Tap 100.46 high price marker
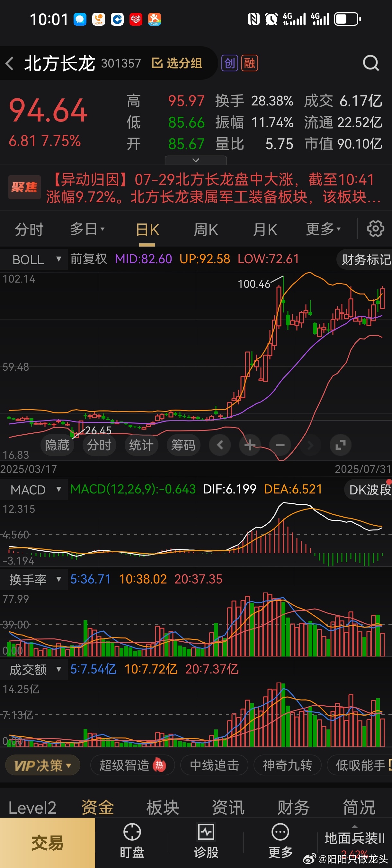Image resolution: width=392 pixels, height=868 pixels. tap(254, 284)
